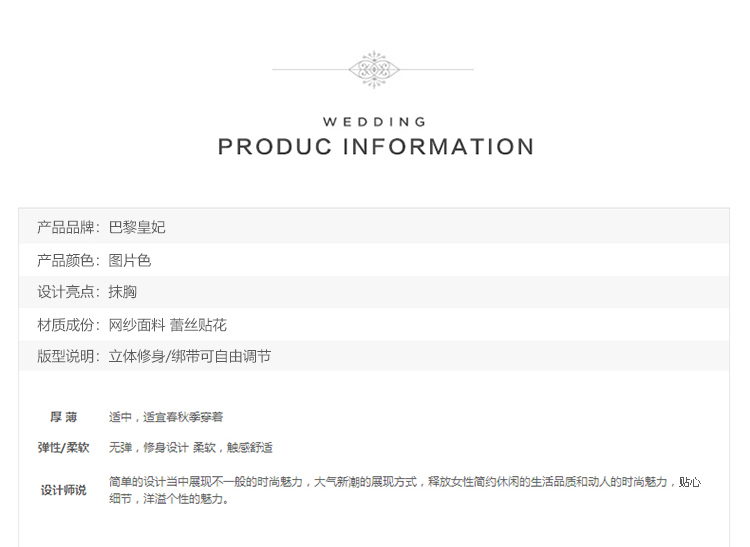Select the highlight value 抹胸
750x547 pixels.
click(x=122, y=292)
